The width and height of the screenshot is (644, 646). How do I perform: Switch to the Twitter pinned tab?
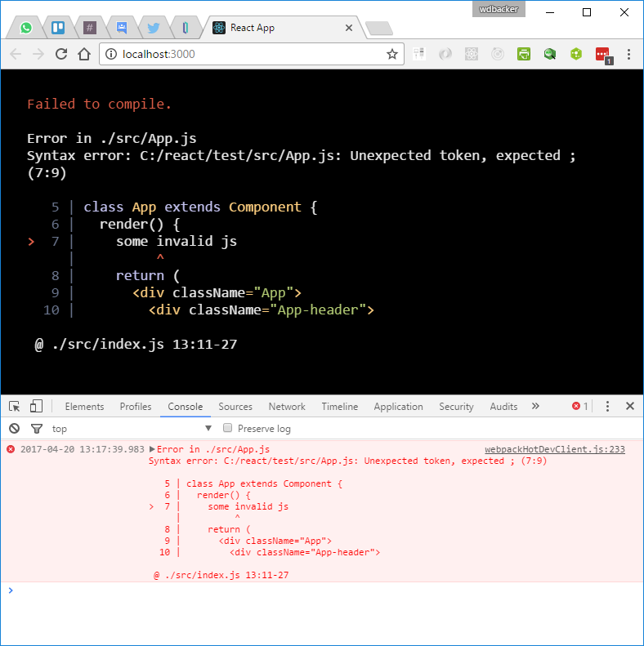tap(153, 28)
